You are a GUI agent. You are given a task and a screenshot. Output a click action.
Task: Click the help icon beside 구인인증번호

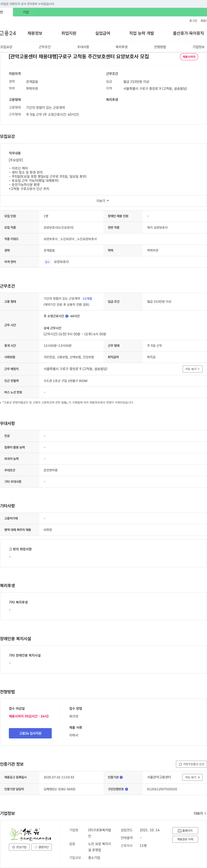tap(127, 789)
